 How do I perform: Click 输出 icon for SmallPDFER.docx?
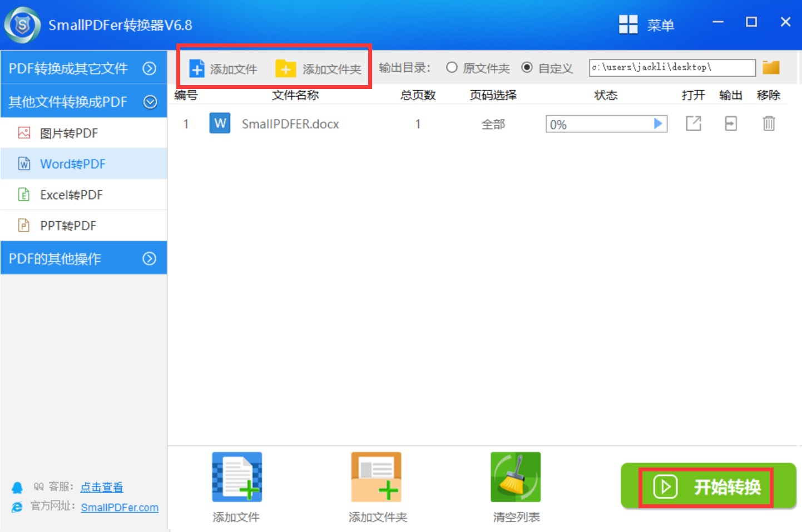[x=731, y=123]
